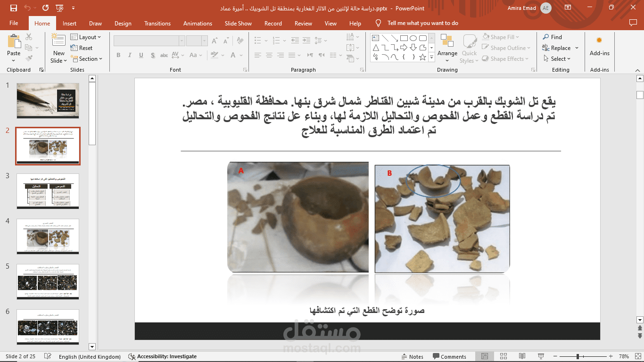Image resolution: width=644 pixels, height=362 pixels.
Task: Open the Select dropdown
Action: 557,58
